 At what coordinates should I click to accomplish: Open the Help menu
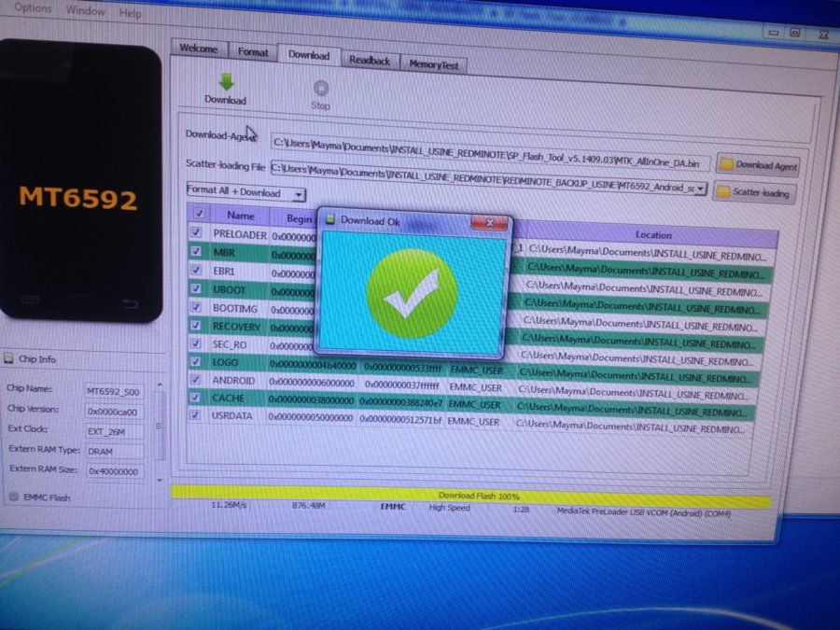[130, 13]
